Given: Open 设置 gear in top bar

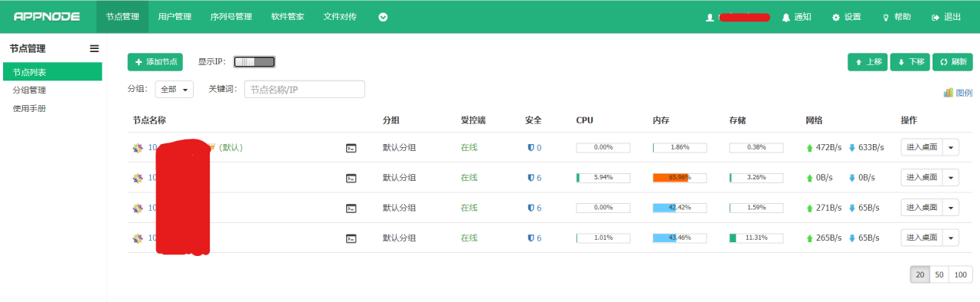Looking at the screenshot, I should click(x=847, y=17).
